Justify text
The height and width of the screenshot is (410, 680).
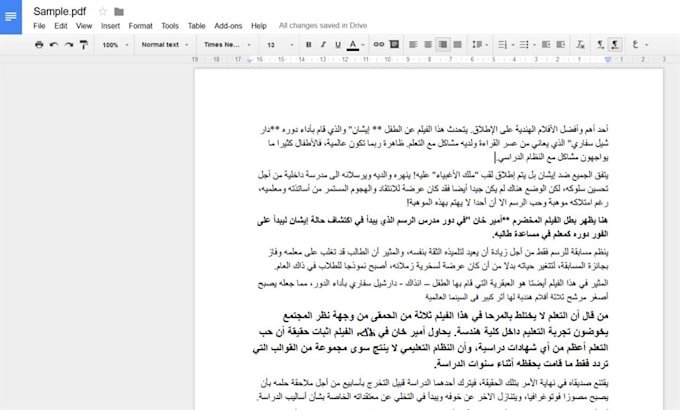tap(458, 45)
